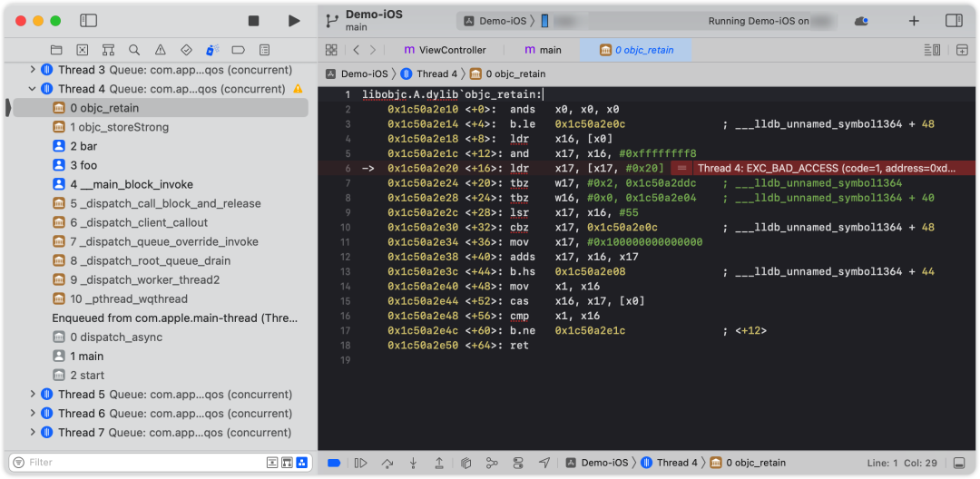This screenshot has height=479, width=980.
Task: Click the Thread 4 warning triangle
Action: [299, 89]
